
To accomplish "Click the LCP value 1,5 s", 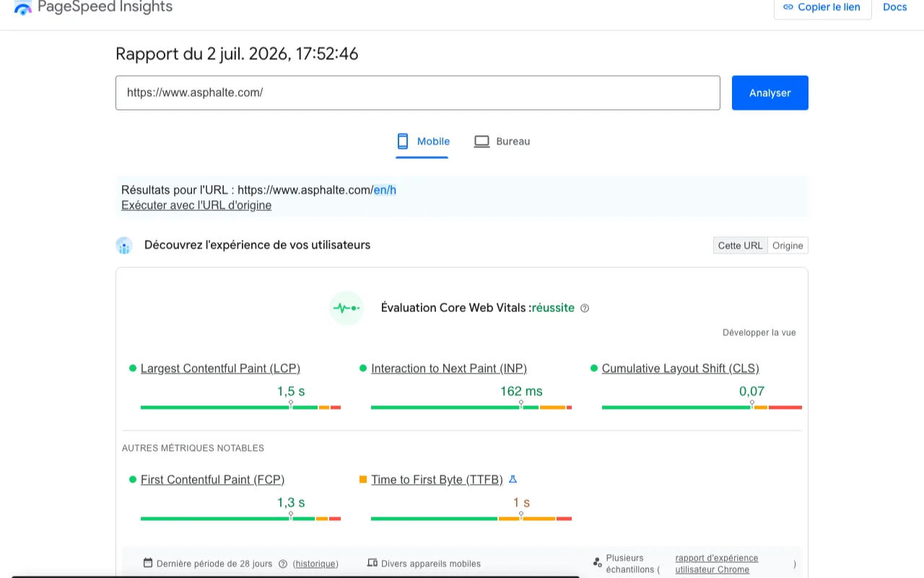I will [291, 392].
